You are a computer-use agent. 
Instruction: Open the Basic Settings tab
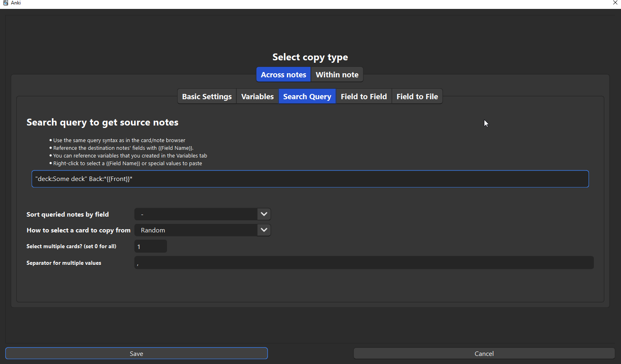[207, 96]
